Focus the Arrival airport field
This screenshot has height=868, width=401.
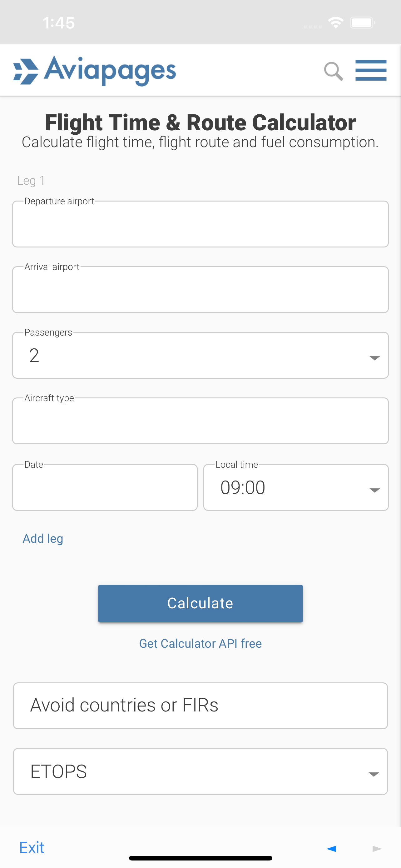[200, 289]
